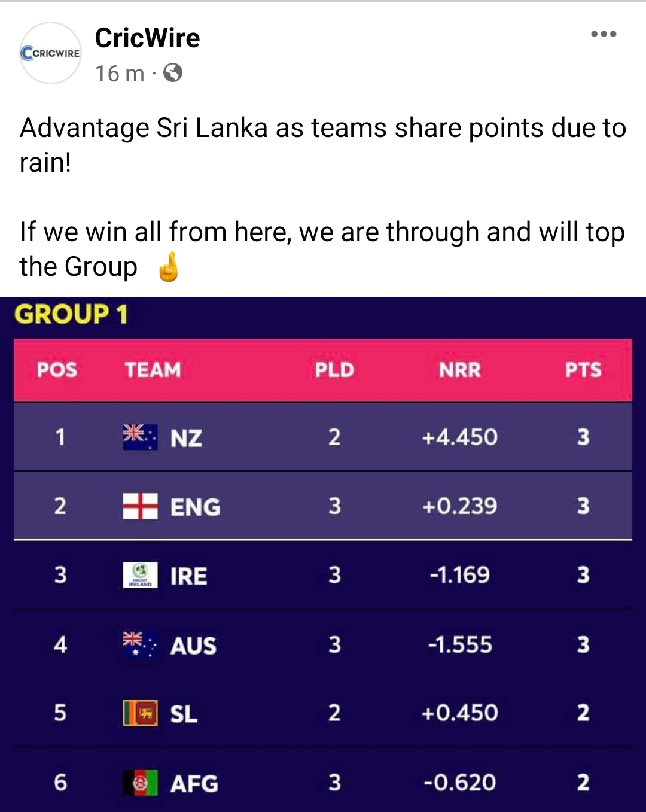Tap the Ireland flag icon
Image resolution: width=646 pixels, height=812 pixels.
coord(140,575)
